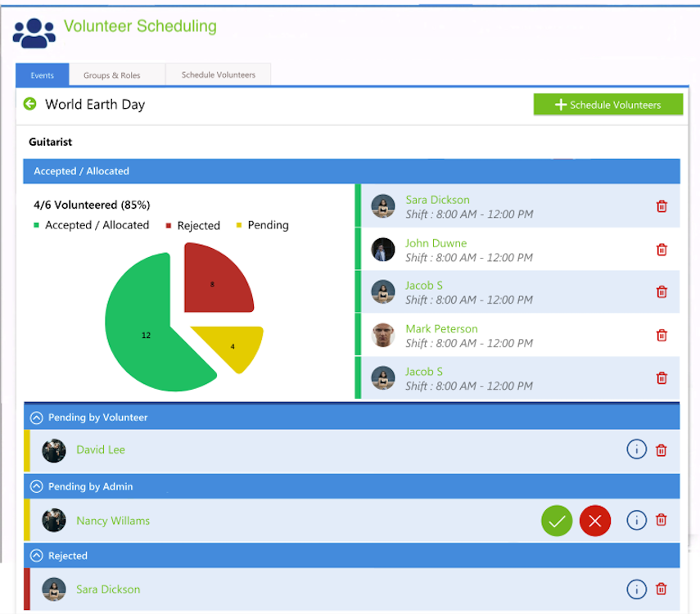Image resolution: width=700 pixels, height=614 pixels.
Task: Open Mark Peterson's profile name link
Action: 441,328
